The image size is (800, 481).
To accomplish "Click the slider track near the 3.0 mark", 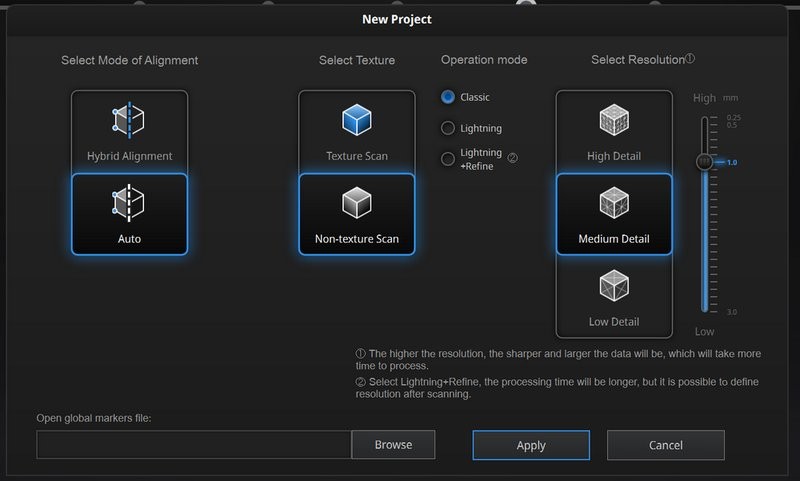I will (x=705, y=308).
